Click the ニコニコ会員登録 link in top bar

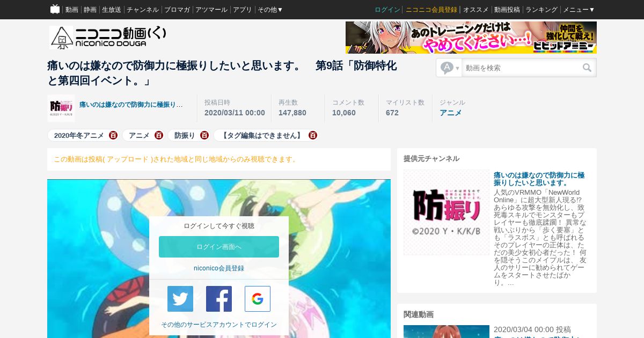coord(431,10)
